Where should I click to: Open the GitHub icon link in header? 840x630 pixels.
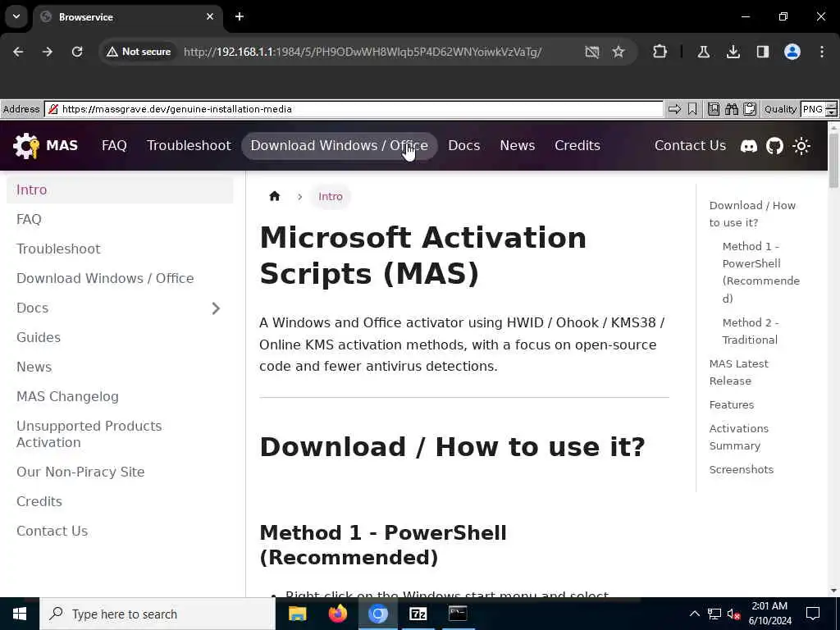click(774, 146)
